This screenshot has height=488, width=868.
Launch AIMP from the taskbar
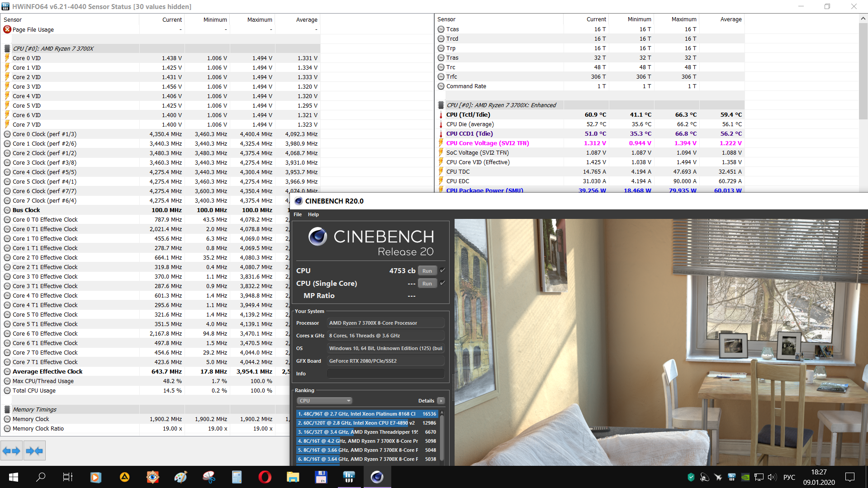pyautogui.click(x=124, y=477)
